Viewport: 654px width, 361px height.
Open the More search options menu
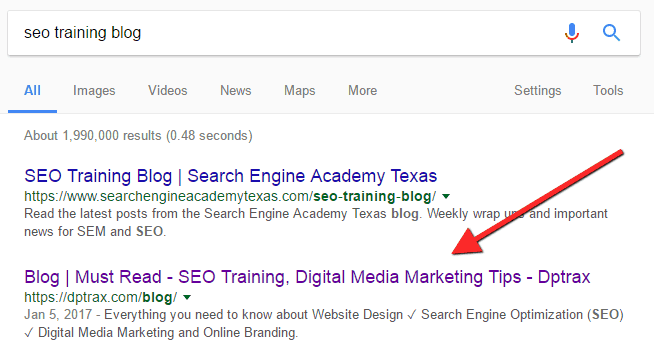(362, 90)
